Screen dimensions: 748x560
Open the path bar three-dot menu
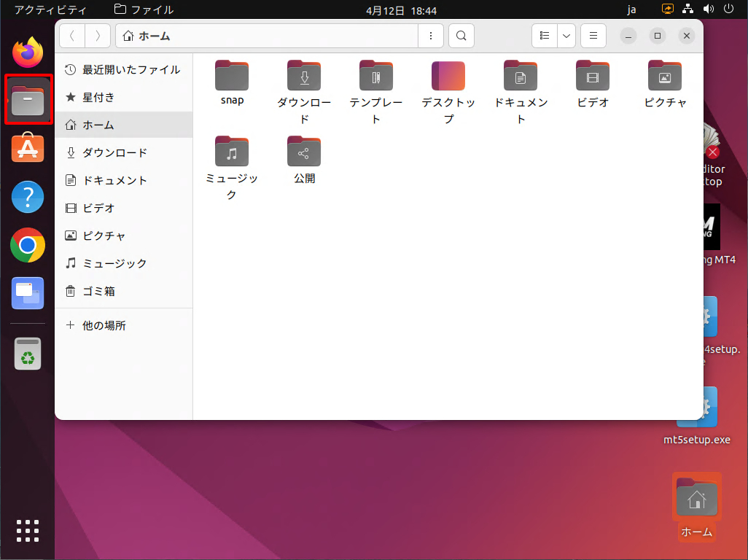point(431,35)
